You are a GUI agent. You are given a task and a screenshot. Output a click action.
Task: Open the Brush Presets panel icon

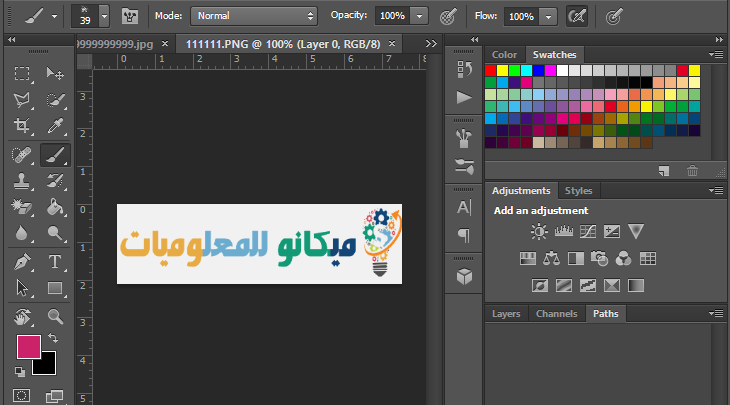464,138
